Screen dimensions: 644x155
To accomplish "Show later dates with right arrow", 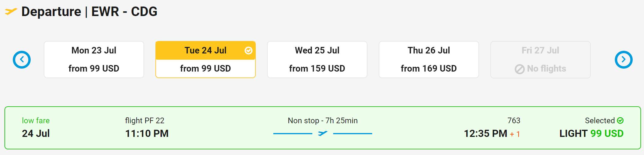I will (x=623, y=60).
